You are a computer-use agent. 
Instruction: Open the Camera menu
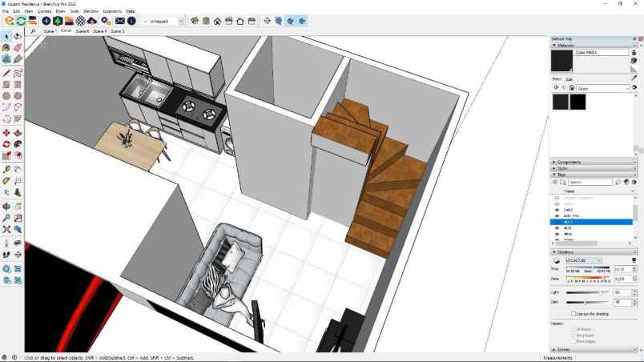(x=43, y=11)
